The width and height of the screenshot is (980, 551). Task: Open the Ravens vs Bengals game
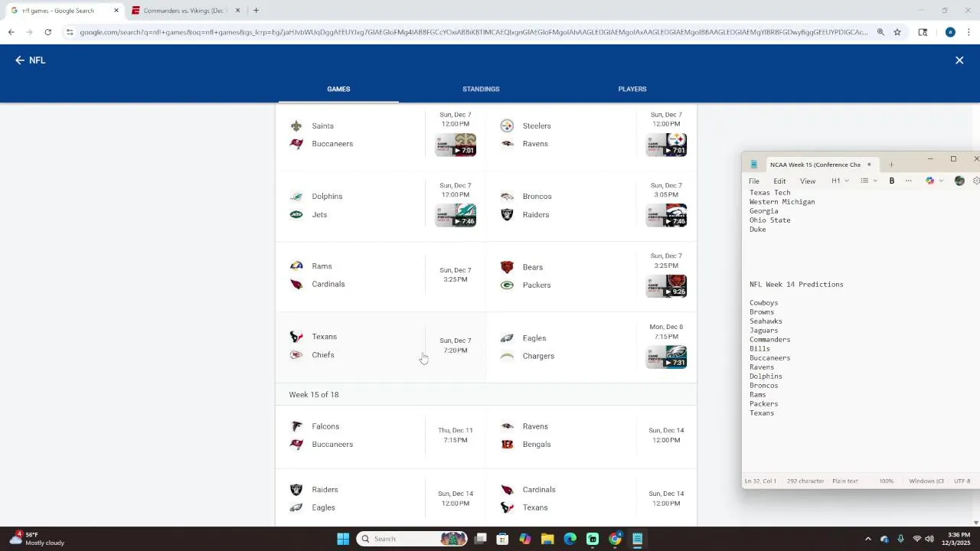592,435
